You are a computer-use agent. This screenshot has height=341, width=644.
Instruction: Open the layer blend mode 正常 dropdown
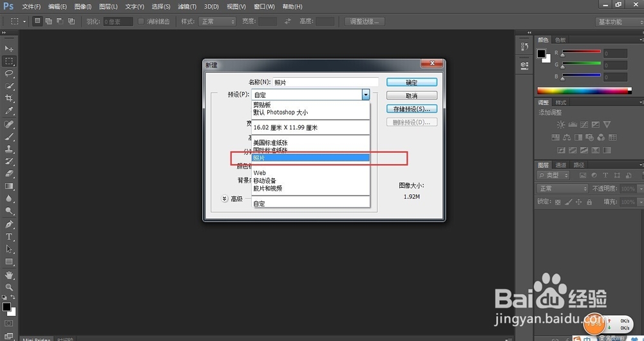coord(562,189)
